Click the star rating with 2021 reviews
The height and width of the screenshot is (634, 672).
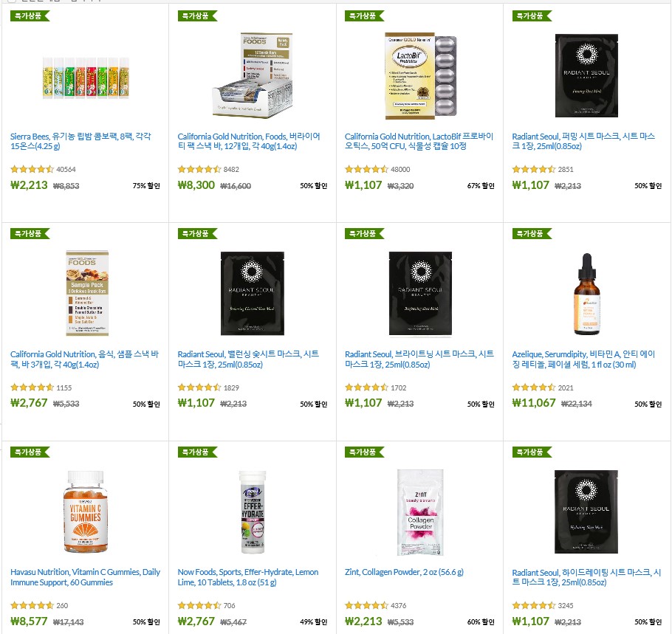[534, 387]
